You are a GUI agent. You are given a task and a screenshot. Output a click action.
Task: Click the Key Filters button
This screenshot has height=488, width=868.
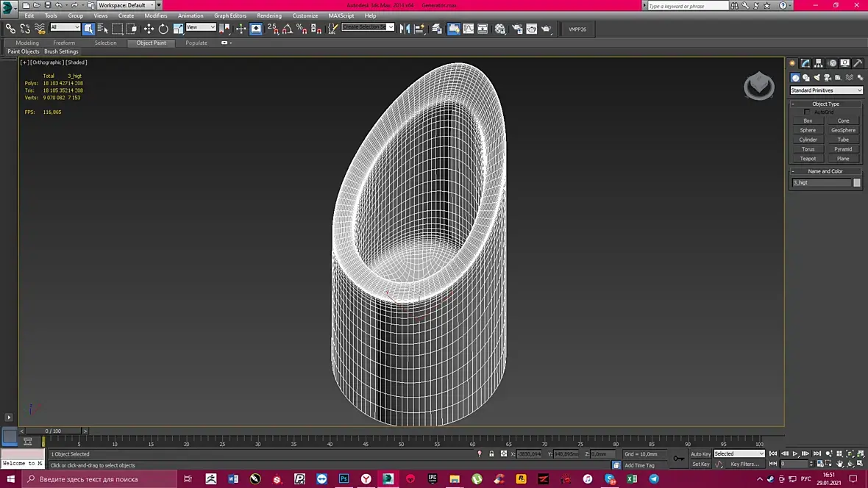click(744, 464)
